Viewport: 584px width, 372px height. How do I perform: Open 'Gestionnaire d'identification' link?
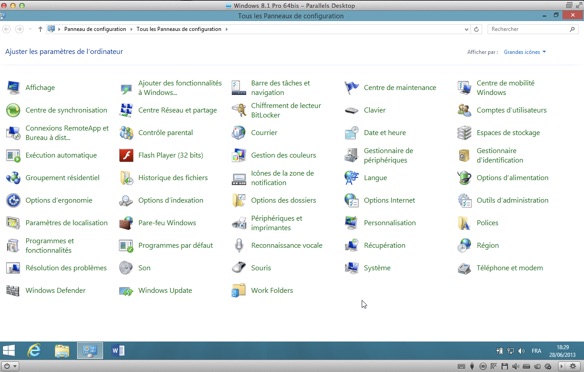[500, 155]
